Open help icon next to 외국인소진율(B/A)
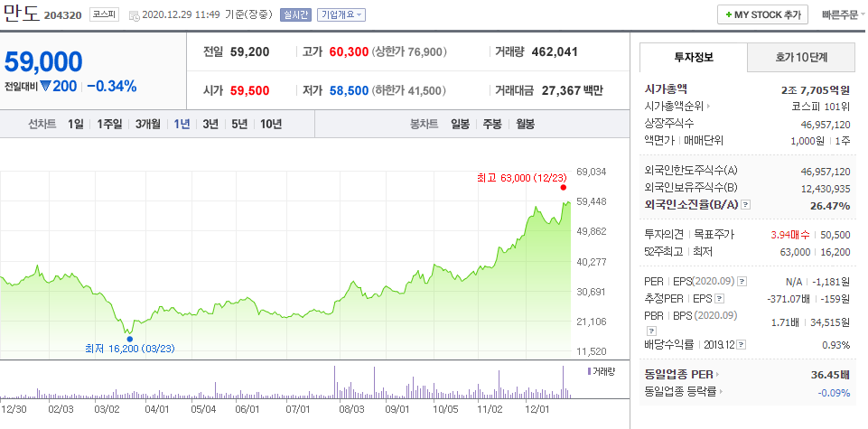868x429 pixels. pos(746,205)
